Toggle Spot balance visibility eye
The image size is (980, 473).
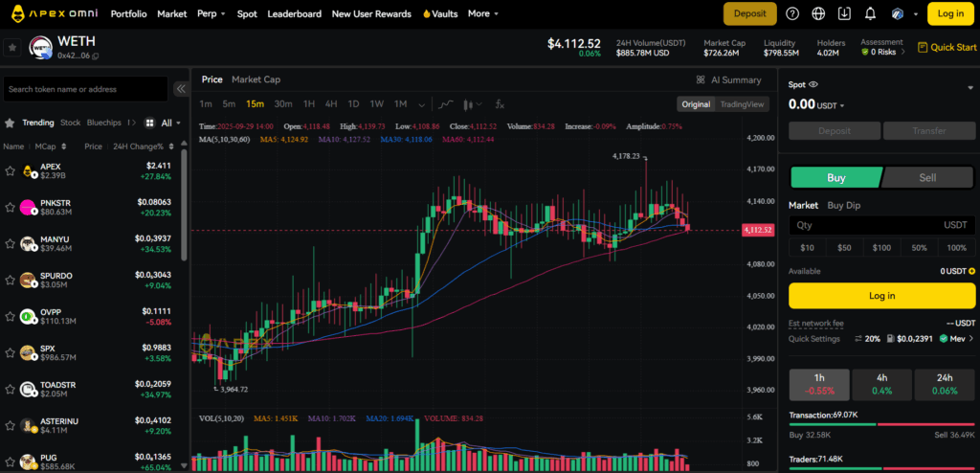814,85
